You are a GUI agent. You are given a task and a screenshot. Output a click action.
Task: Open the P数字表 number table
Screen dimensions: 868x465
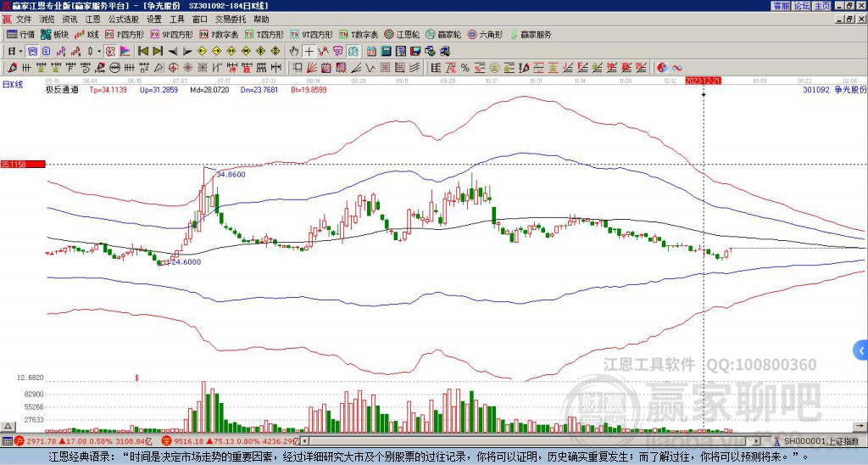tap(219, 34)
